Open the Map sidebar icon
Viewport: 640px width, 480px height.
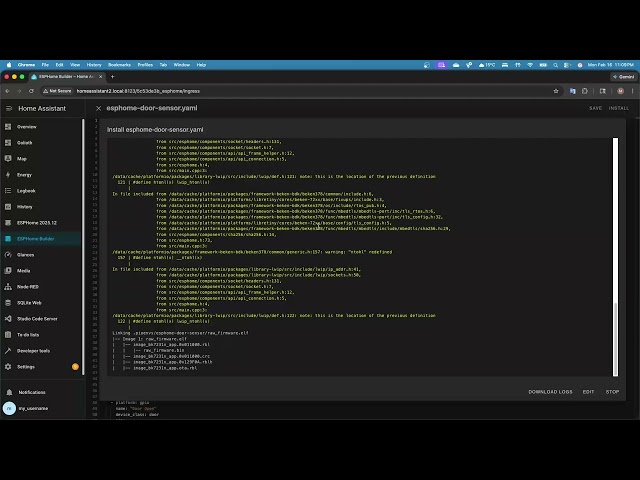(x=8, y=159)
